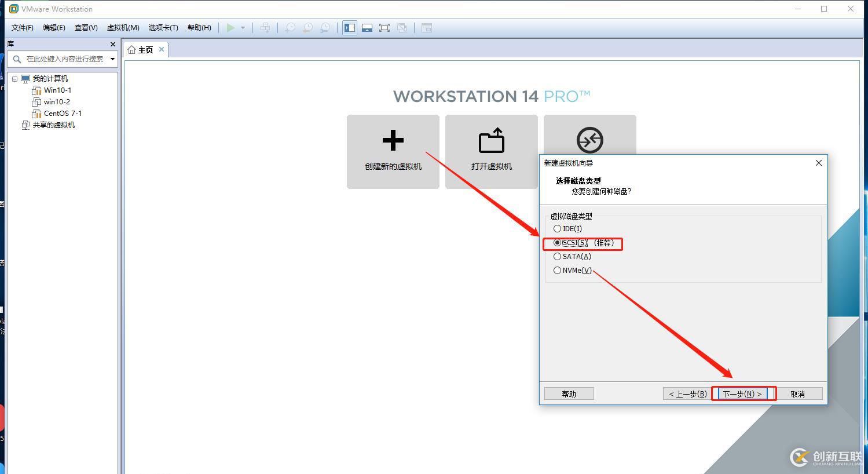Click the home icon on 主页 tab
Image resolution: width=868 pixels, height=474 pixels.
pos(131,50)
